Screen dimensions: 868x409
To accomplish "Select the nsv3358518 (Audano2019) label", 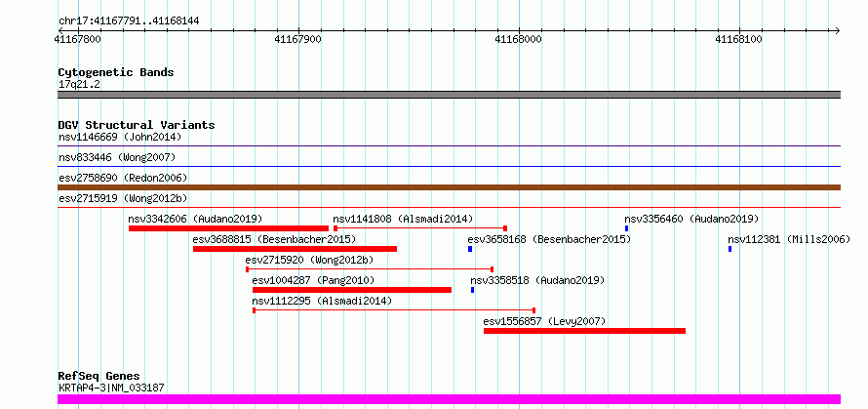I will tap(537, 280).
